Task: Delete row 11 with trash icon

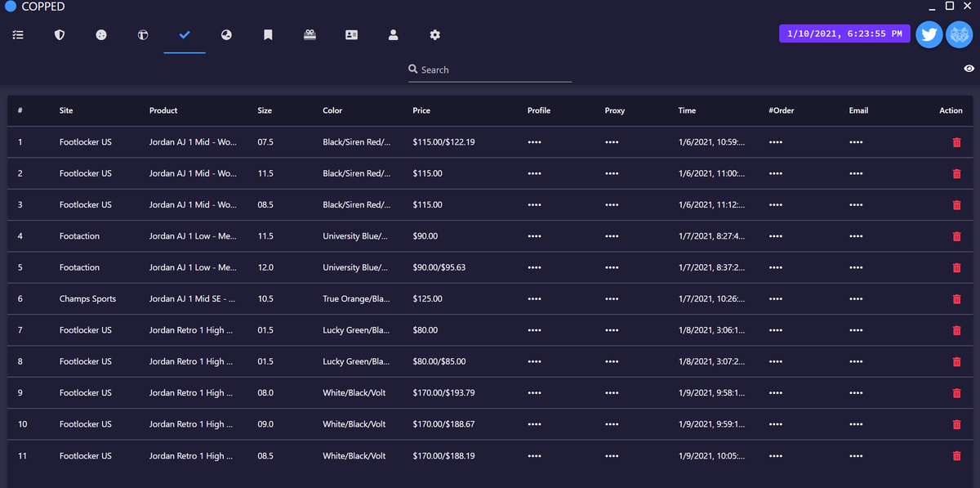Action: pos(956,455)
